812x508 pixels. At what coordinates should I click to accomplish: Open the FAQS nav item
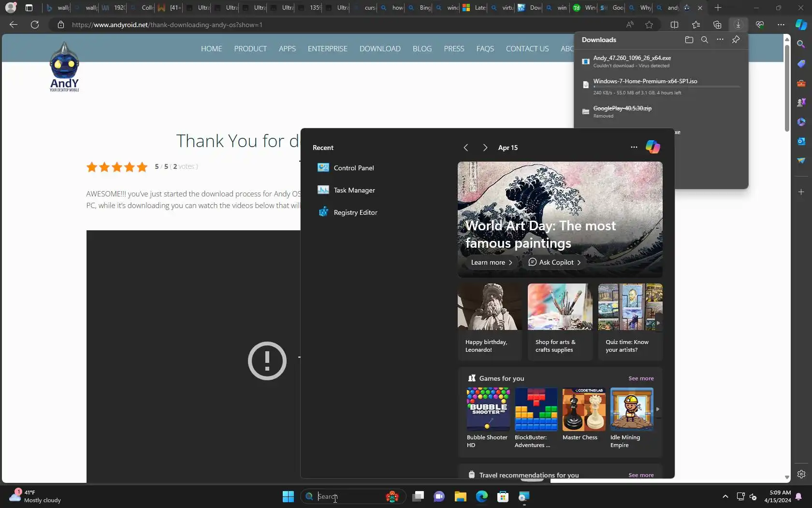pos(485,49)
